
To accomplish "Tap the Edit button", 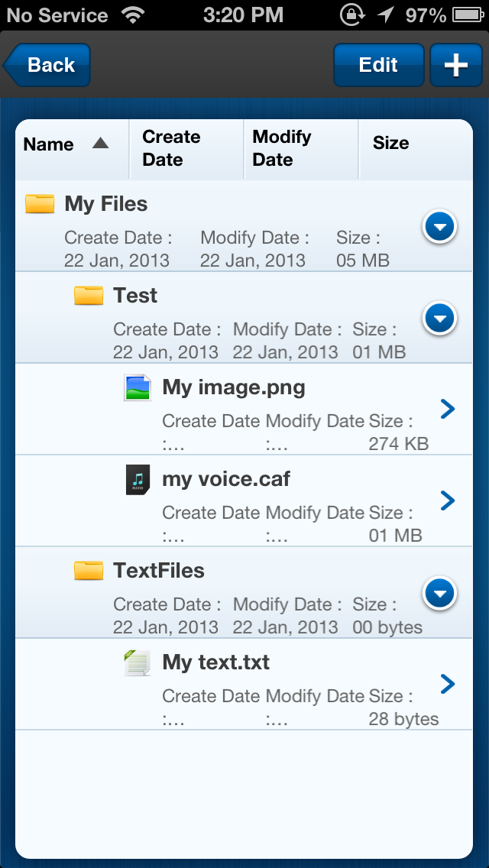I will click(x=379, y=65).
